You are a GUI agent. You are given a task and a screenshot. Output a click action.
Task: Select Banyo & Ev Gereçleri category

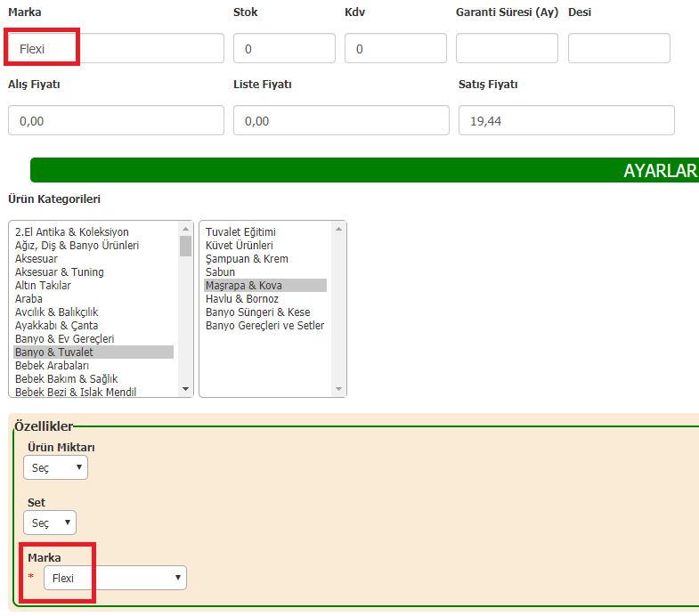tap(93, 339)
